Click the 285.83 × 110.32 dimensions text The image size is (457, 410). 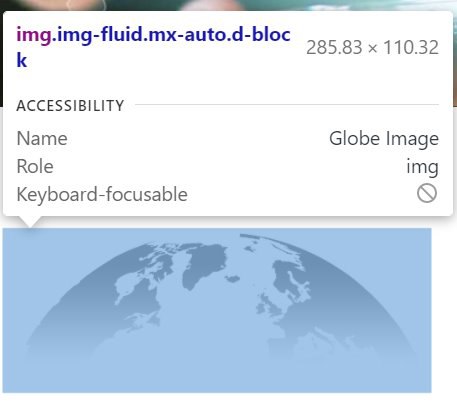pos(372,48)
